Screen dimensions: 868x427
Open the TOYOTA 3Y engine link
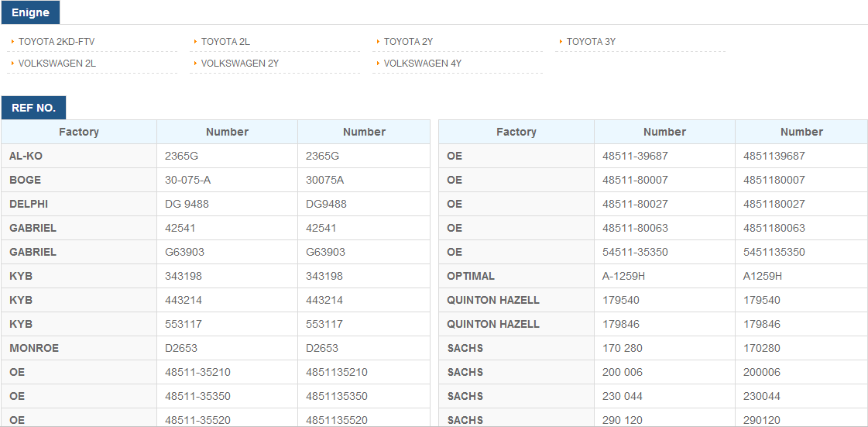(592, 42)
